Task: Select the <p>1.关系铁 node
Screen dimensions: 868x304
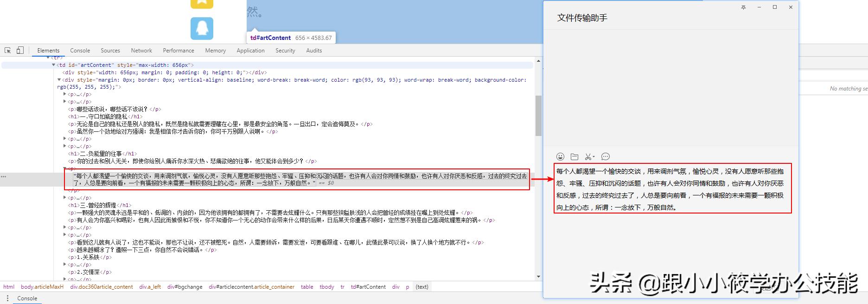Action: click(x=90, y=257)
